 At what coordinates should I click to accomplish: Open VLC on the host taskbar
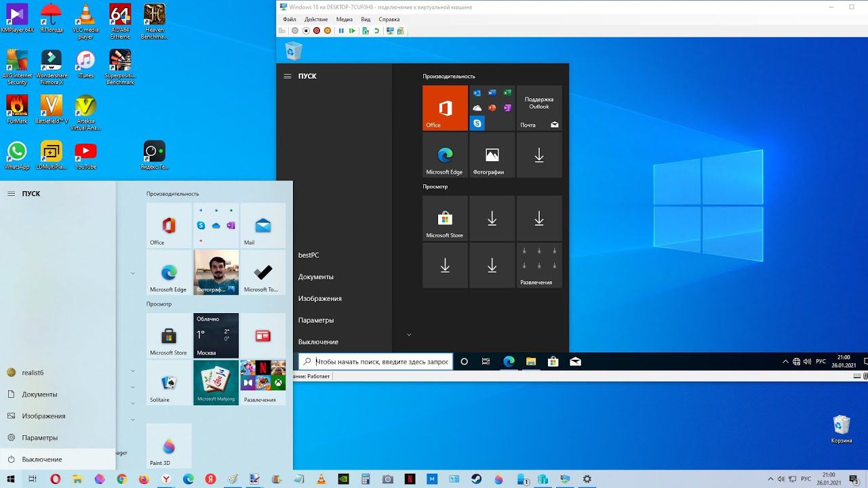click(321, 479)
